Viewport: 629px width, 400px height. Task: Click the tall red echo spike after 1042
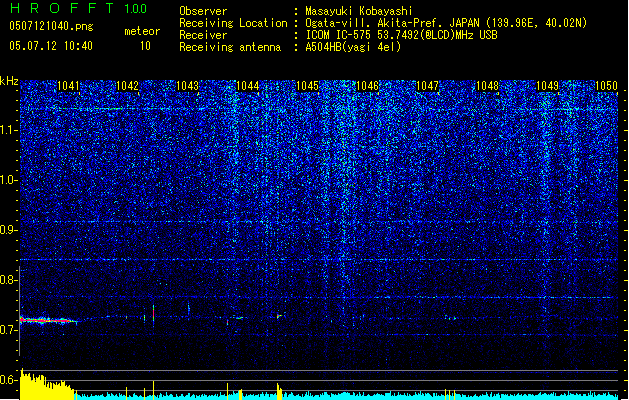pyautogui.click(x=153, y=313)
